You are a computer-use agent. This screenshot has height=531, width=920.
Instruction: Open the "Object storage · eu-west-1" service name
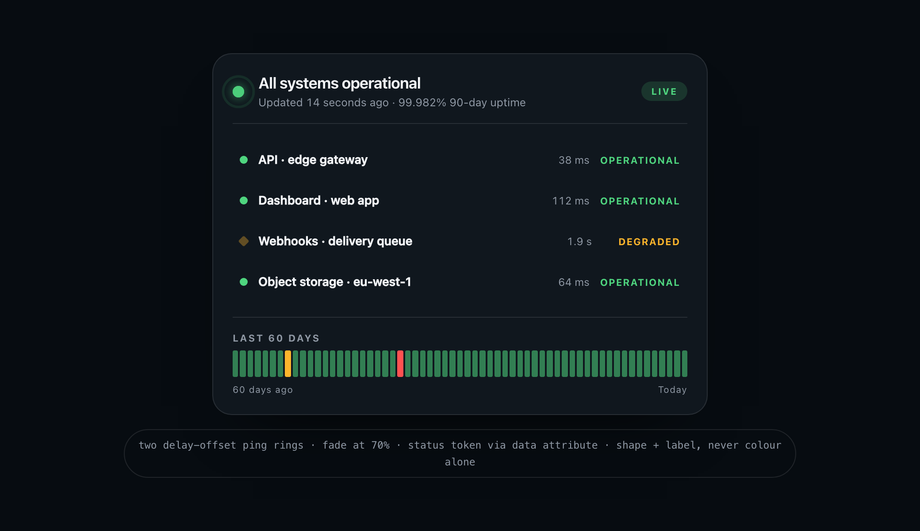[x=334, y=282]
